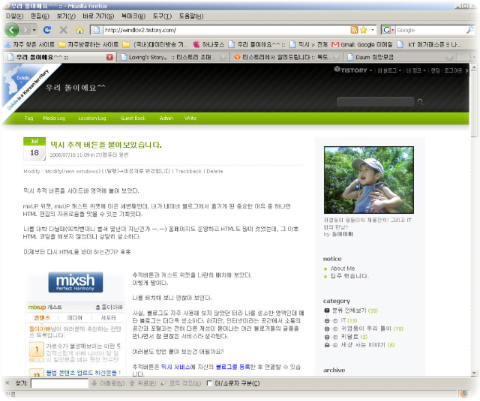Open the View menu (third menu item)

pos(66,16)
